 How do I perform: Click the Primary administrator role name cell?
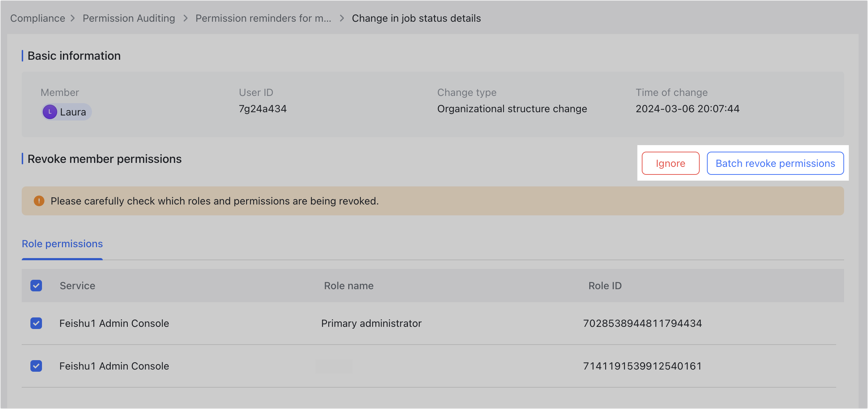click(371, 323)
